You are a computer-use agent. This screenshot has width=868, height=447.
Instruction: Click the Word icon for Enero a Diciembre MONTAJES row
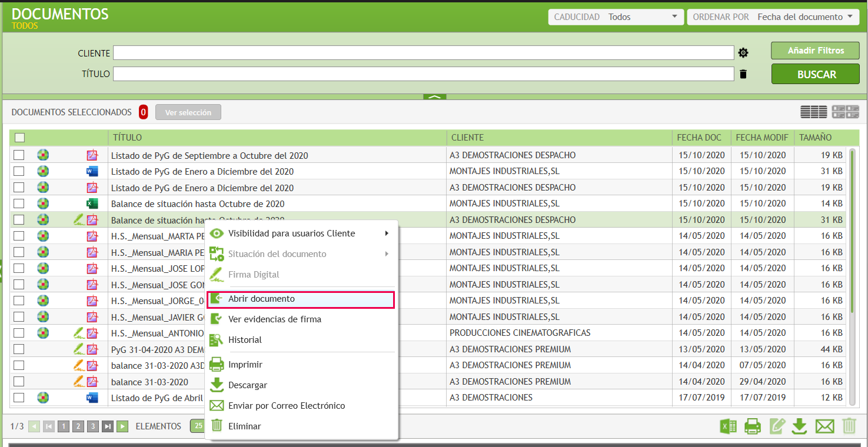(x=92, y=171)
